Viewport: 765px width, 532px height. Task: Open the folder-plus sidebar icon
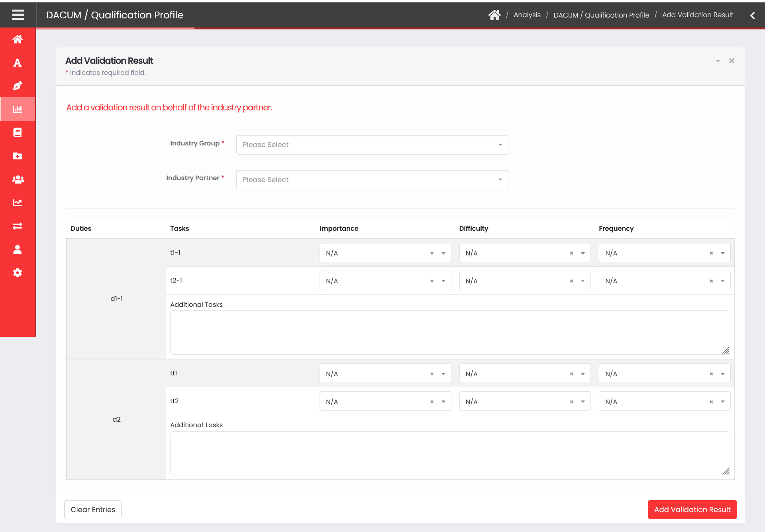point(18,156)
